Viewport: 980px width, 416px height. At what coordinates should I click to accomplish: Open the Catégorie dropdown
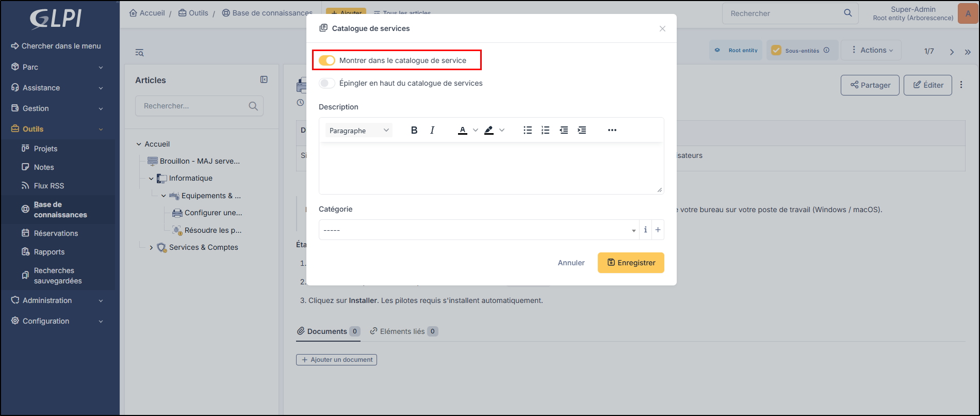[479, 230]
